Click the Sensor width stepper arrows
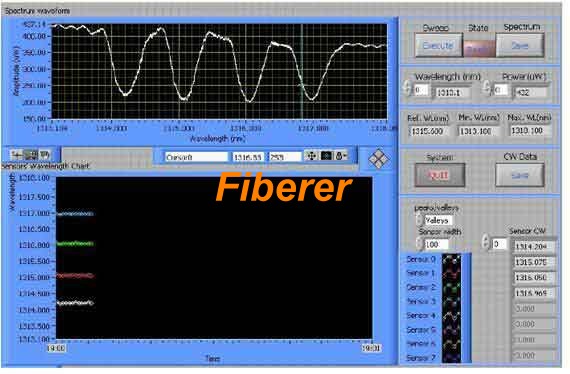 tap(420, 244)
